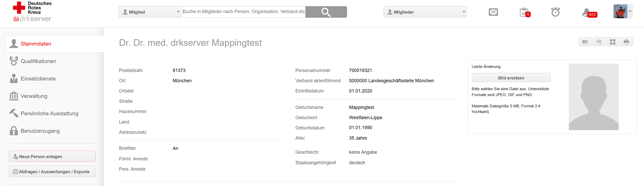
Task: Open Abfragen / Auswertungen / Exporte
Action: click(x=52, y=172)
